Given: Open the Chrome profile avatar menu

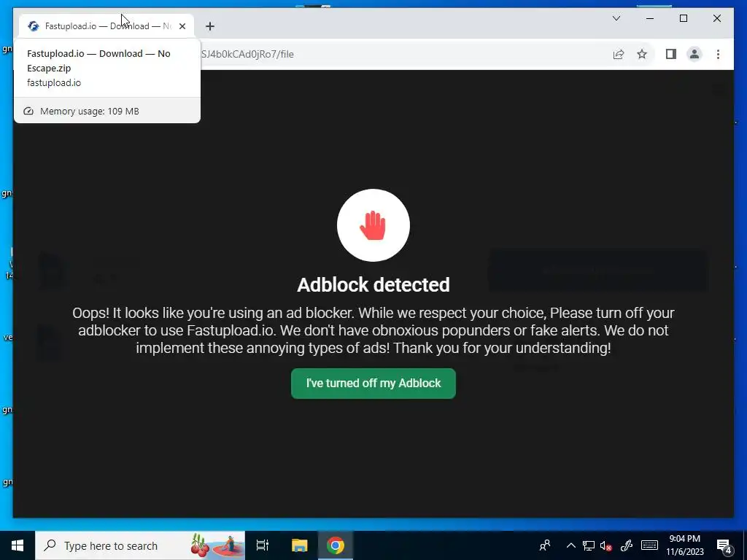Looking at the screenshot, I should click(694, 54).
